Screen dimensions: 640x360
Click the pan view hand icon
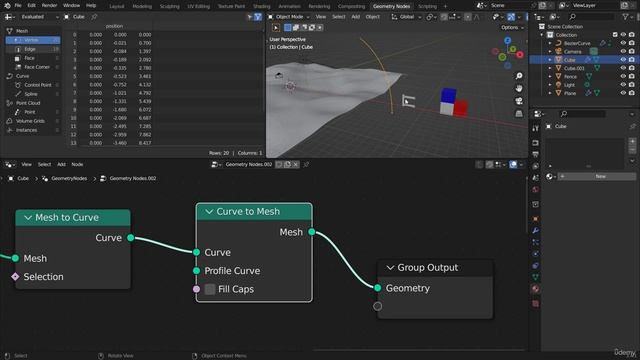click(519, 89)
